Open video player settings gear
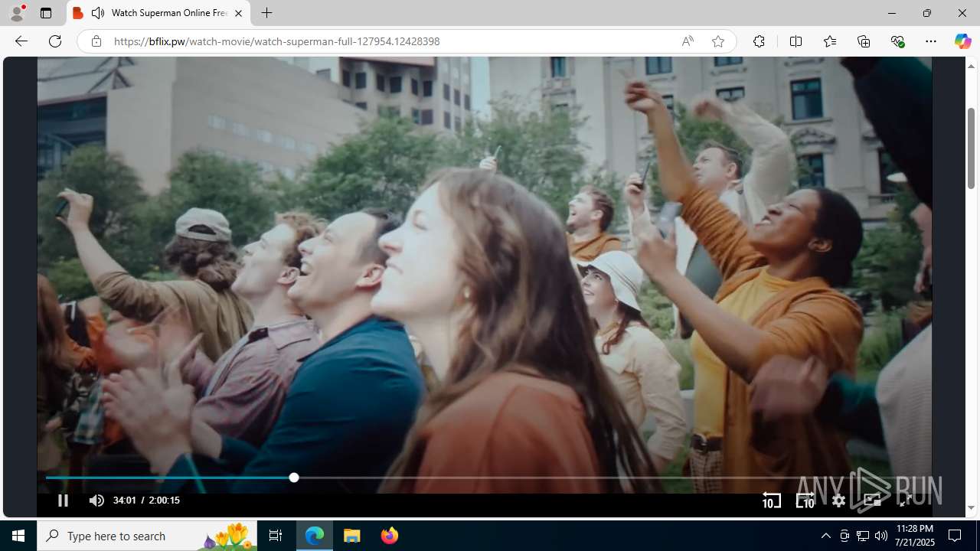980x551 pixels. [x=839, y=500]
